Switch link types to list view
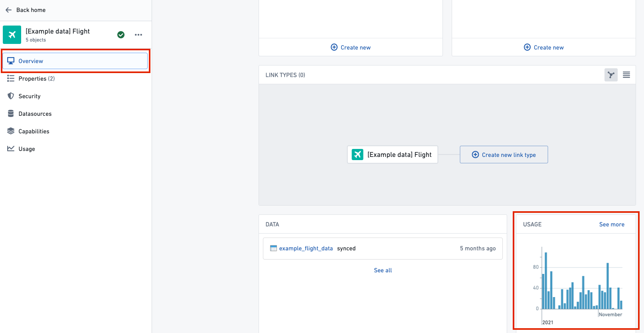Screen dimensions: 644x333 626,75
